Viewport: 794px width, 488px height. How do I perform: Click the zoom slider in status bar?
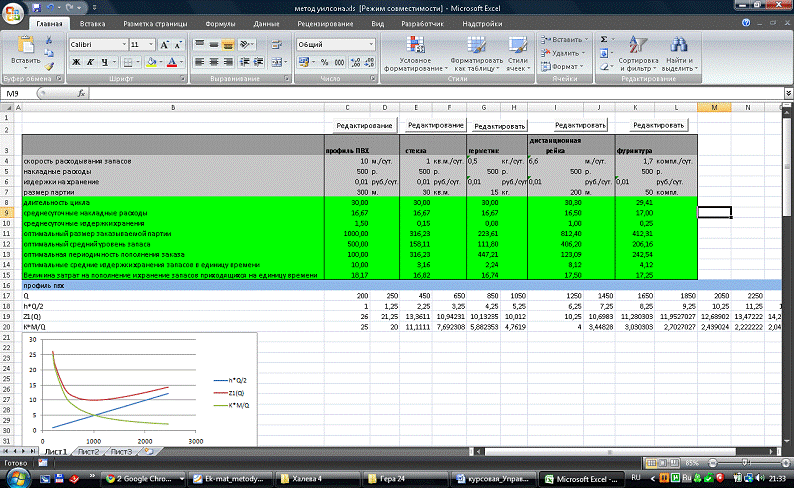tap(743, 464)
